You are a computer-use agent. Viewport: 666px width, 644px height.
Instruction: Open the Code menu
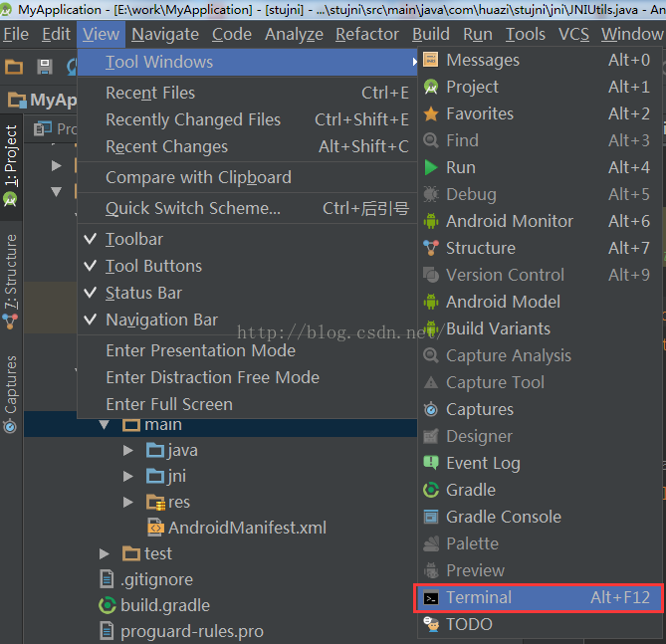tap(232, 34)
